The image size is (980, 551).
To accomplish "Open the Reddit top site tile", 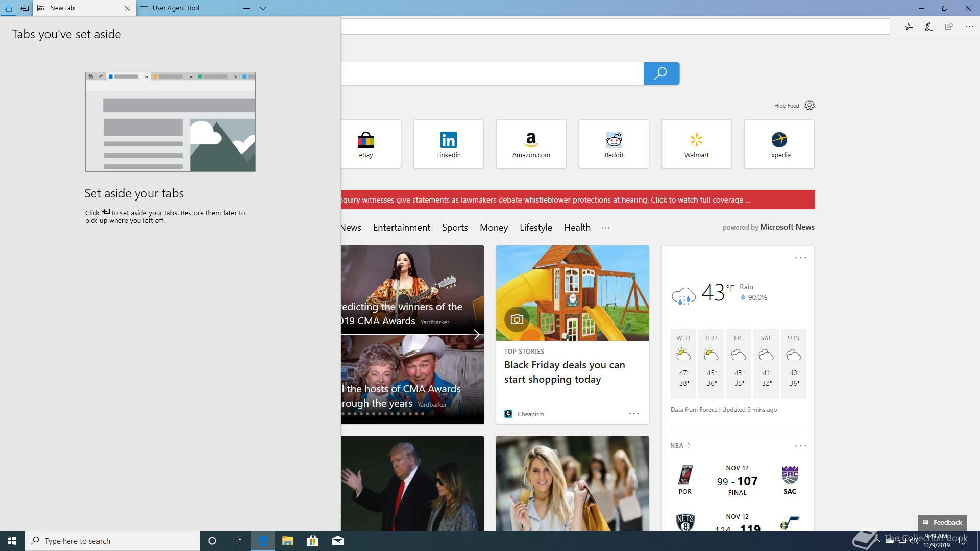I will tap(614, 144).
